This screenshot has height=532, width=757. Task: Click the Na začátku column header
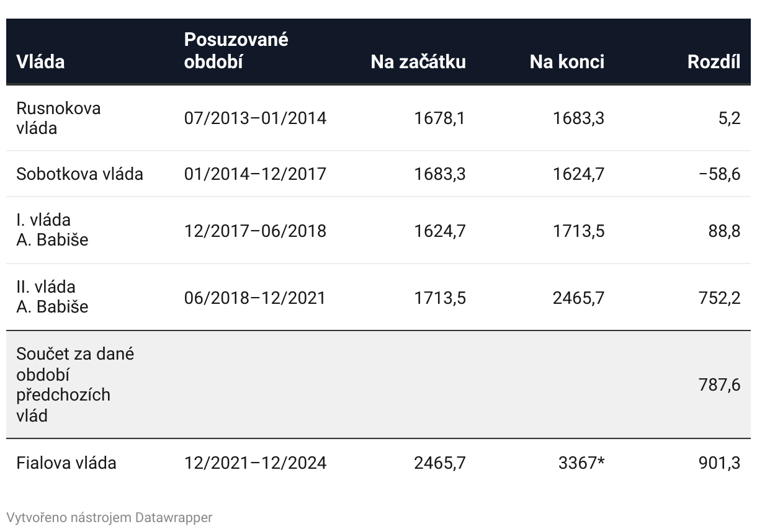(x=418, y=61)
